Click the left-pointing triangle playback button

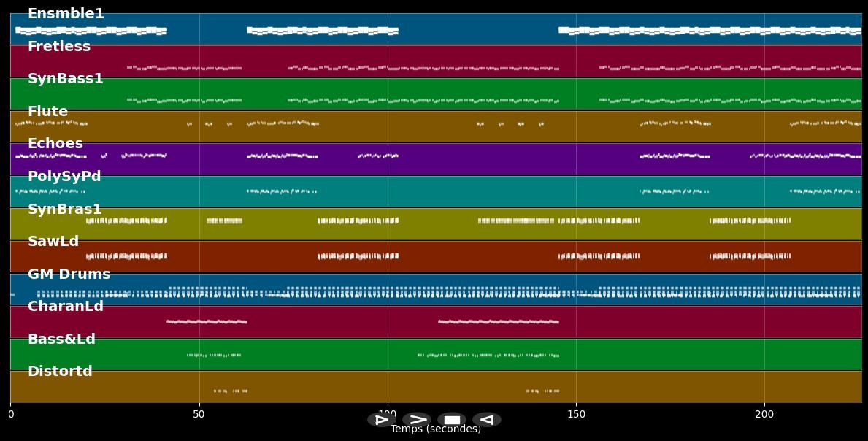click(486, 420)
